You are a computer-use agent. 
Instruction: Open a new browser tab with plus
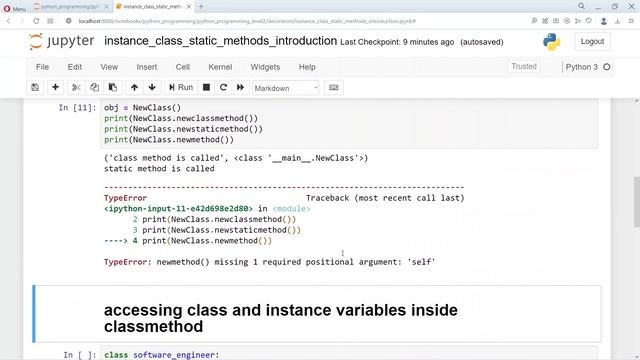point(201,7)
